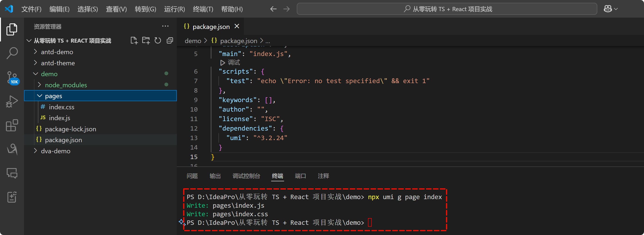This screenshot has width=644, height=235.
Task: Close the package.json editor tab
Action: 237,26
